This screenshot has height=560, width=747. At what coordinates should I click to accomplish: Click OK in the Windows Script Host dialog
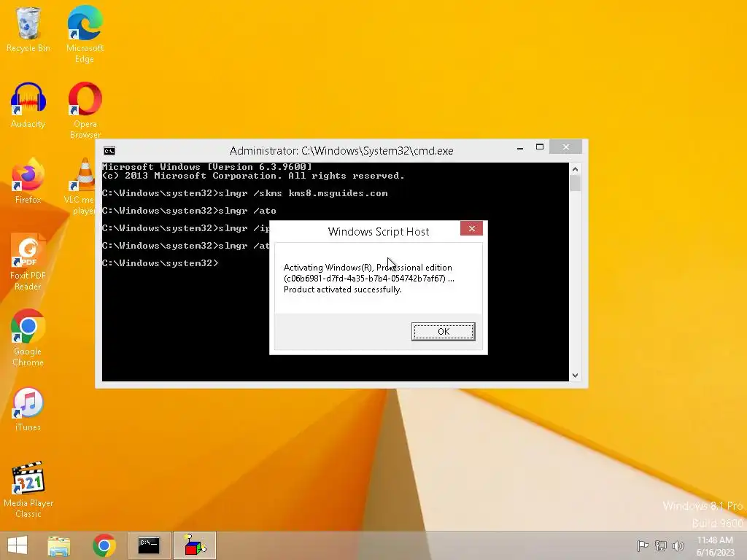pyautogui.click(x=443, y=332)
